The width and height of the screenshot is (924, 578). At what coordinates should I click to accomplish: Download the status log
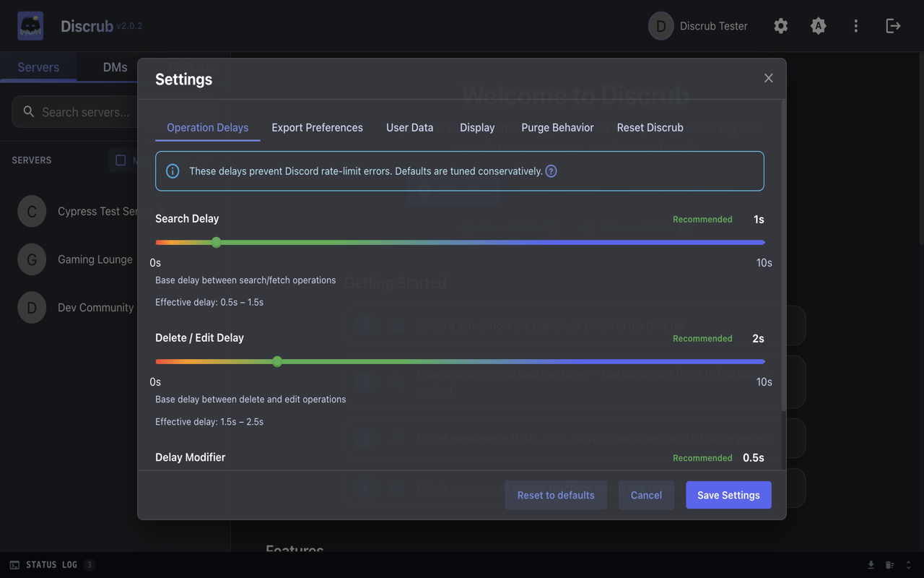[x=871, y=565]
